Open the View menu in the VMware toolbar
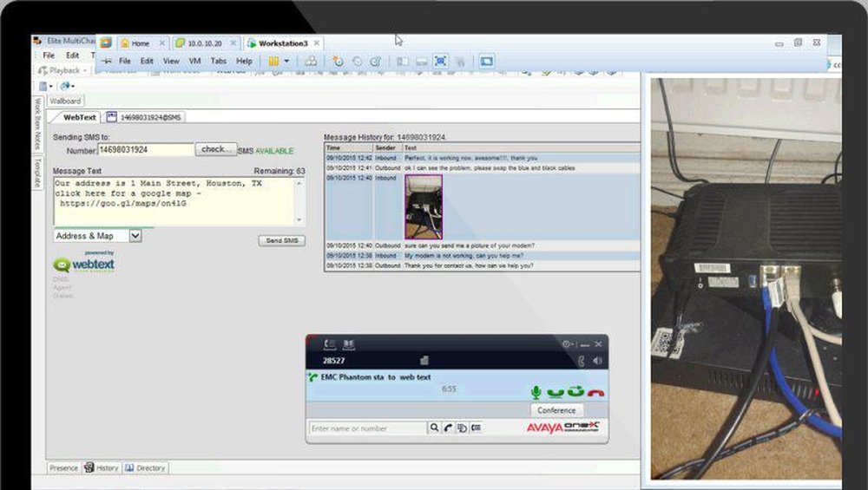 170,61
